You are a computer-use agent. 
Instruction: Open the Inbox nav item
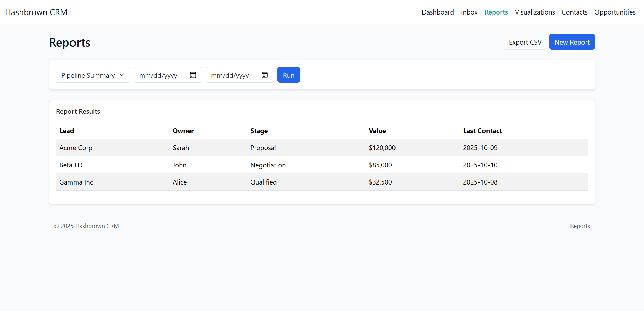click(469, 12)
